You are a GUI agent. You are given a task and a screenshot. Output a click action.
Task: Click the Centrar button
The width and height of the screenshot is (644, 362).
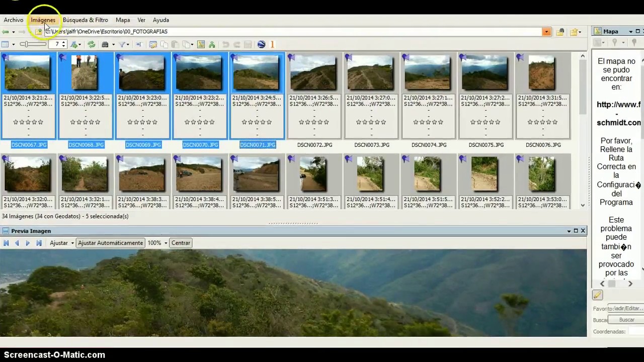pos(181,243)
